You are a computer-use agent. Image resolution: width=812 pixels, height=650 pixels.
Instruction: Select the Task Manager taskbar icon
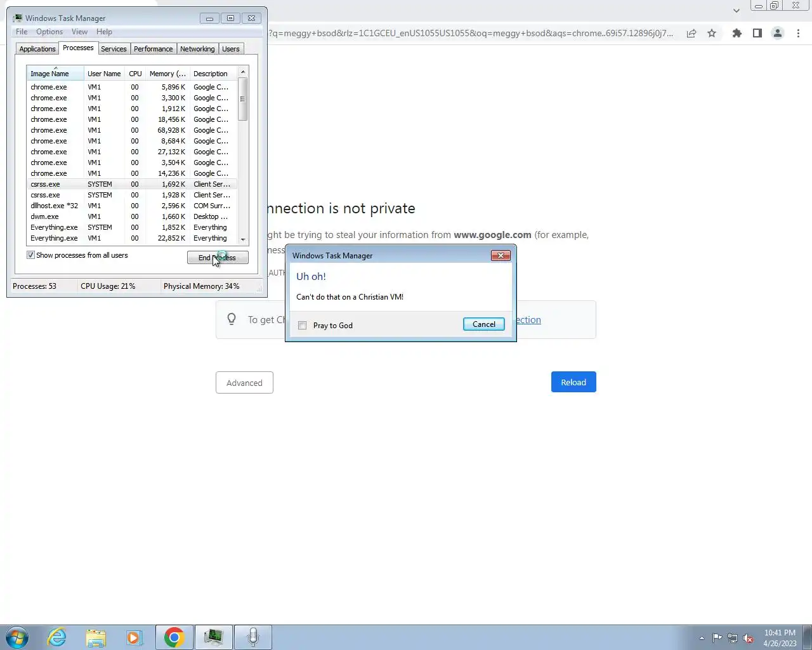(x=213, y=637)
